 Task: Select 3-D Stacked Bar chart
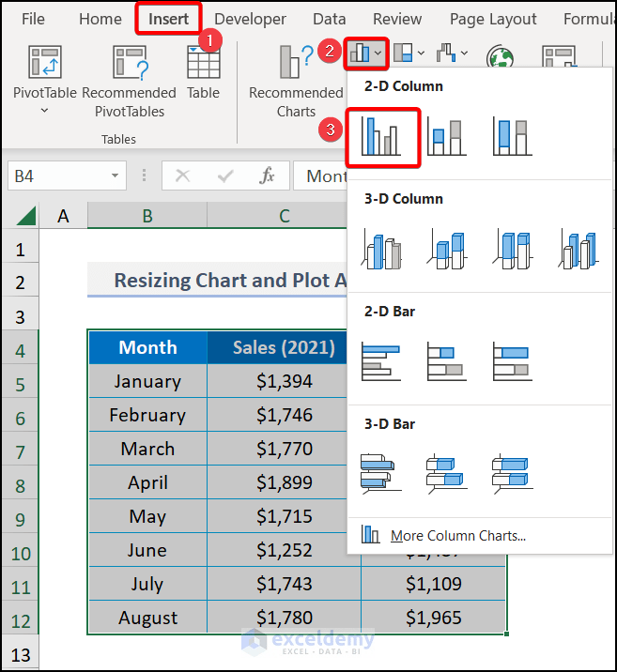point(447,474)
